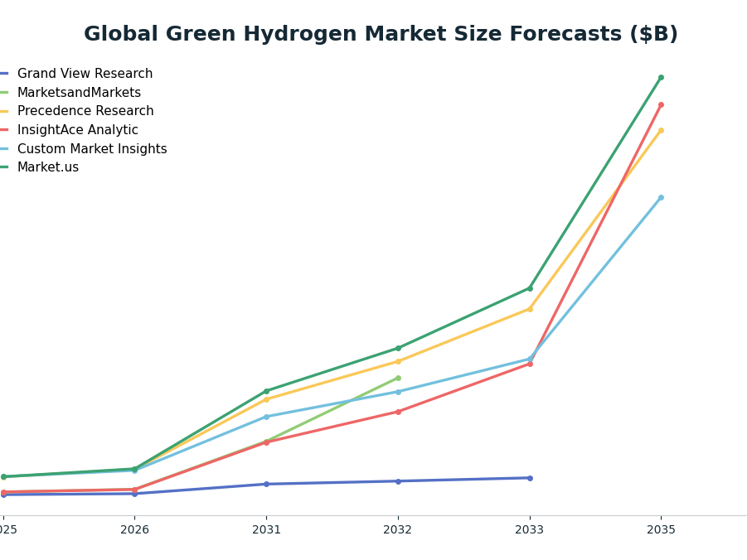747x560 pixels.
Task: Click InsightAce red data point at 2032
Action: (x=398, y=412)
